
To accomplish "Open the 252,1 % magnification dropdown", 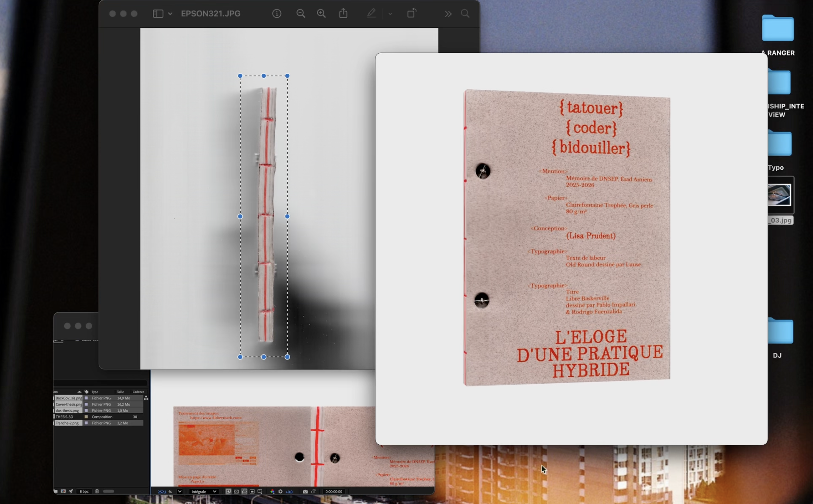I will [x=180, y=492].
